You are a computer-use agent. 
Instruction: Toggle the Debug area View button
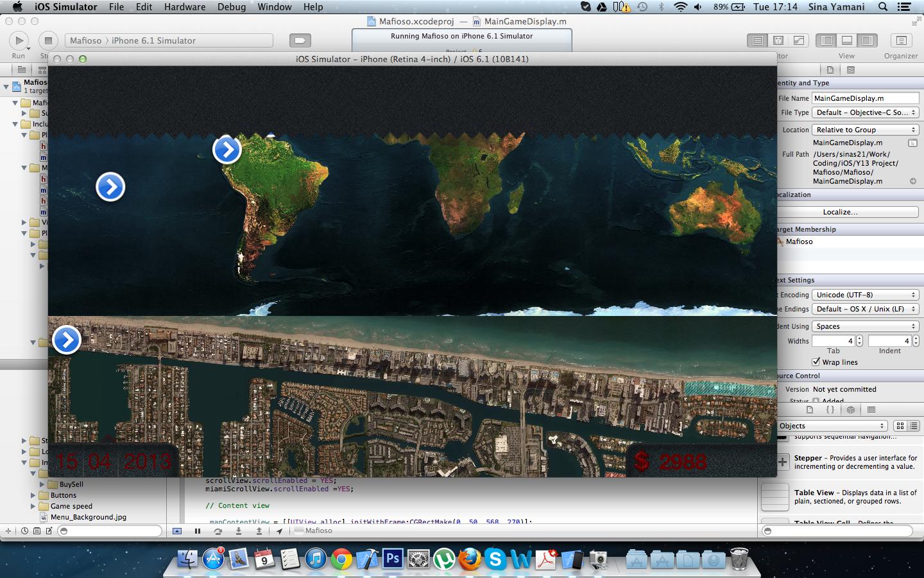coord(847,40)
